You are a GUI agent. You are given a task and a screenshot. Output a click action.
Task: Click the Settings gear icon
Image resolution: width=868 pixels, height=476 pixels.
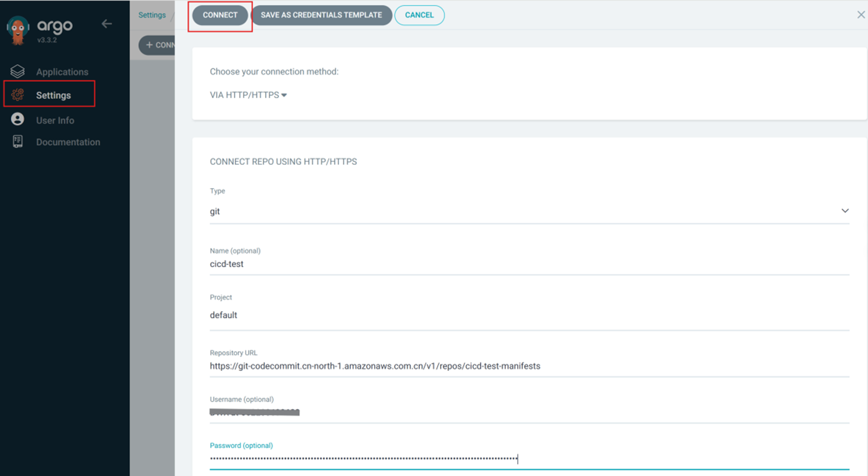(18, 95)
